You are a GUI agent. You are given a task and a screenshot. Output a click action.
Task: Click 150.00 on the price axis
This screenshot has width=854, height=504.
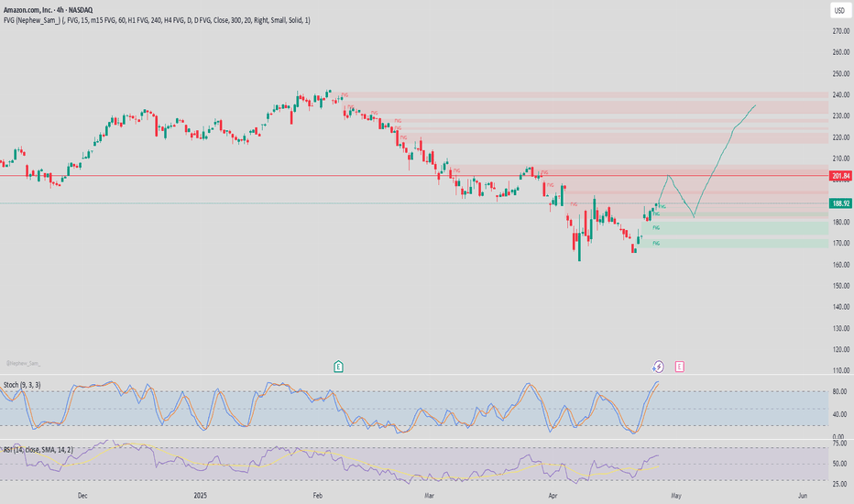[x=841, y=286]
